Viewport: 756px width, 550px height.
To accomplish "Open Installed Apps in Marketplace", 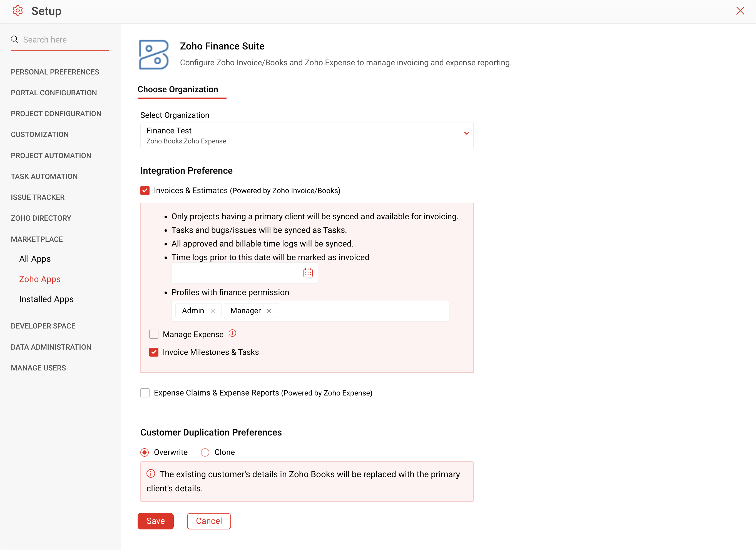I will pyautogui.click(x=46, y=299).
